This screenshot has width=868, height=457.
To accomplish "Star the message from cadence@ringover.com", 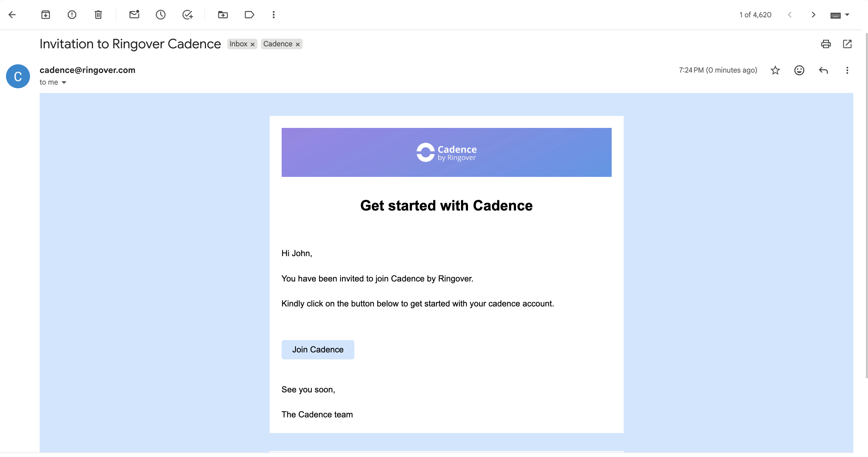I will 775,70.
